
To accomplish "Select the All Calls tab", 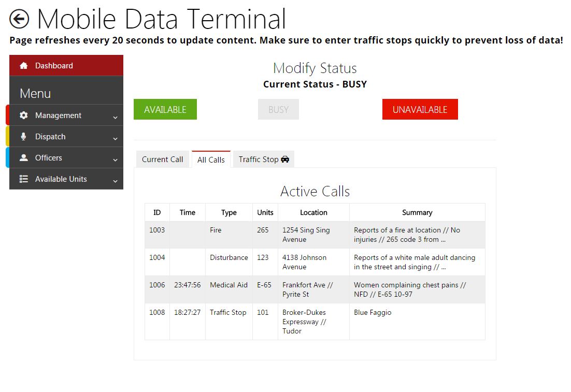I will tap(211, 159).
